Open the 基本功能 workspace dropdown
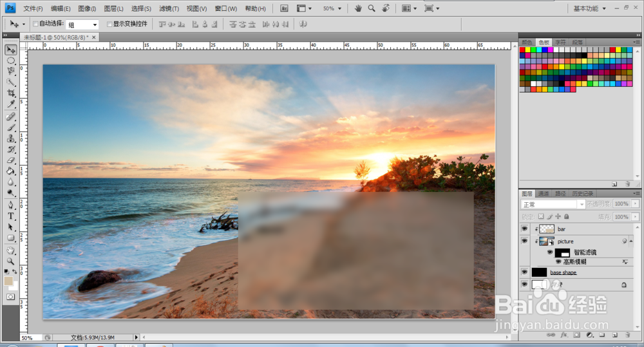 tap(589, 8)
